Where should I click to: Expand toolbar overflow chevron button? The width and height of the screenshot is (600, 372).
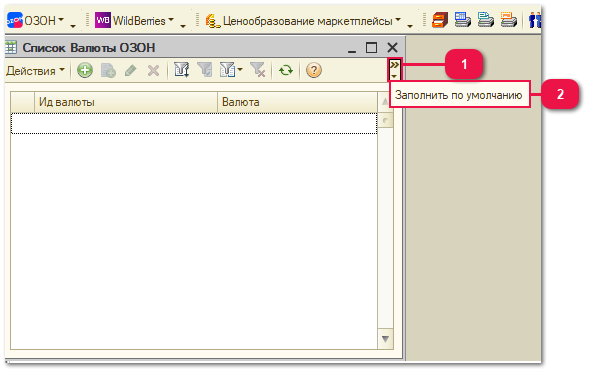[395, 69]
